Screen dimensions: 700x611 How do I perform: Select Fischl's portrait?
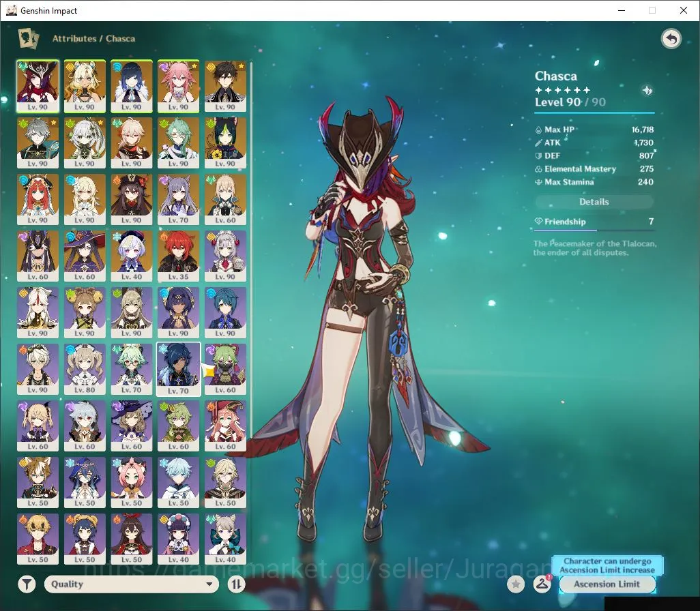38,426
